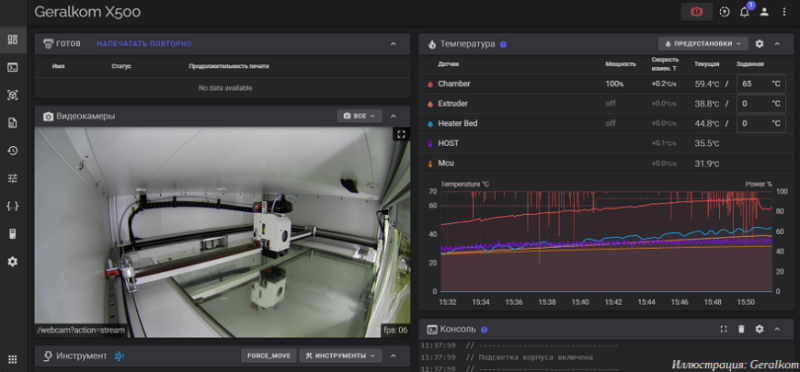The width and height of the screenshot is (800, 372).
Task: Open the Tune sliders sidebar icon
Action: [13, 178]
